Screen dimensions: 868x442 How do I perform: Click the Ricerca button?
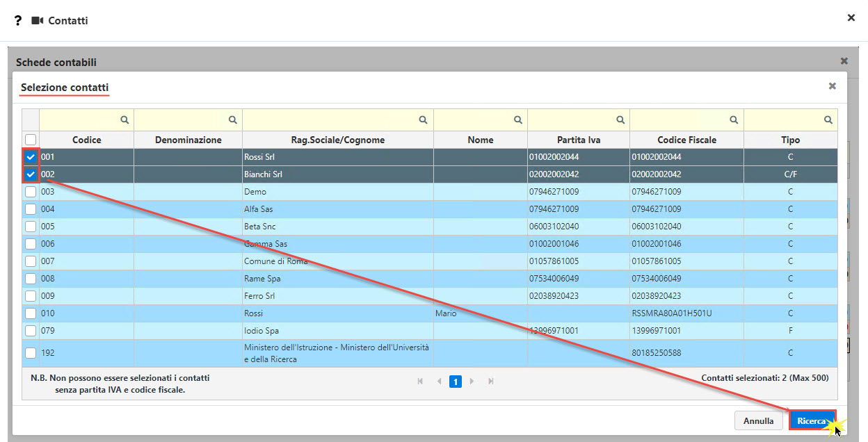tap(812, 420)
